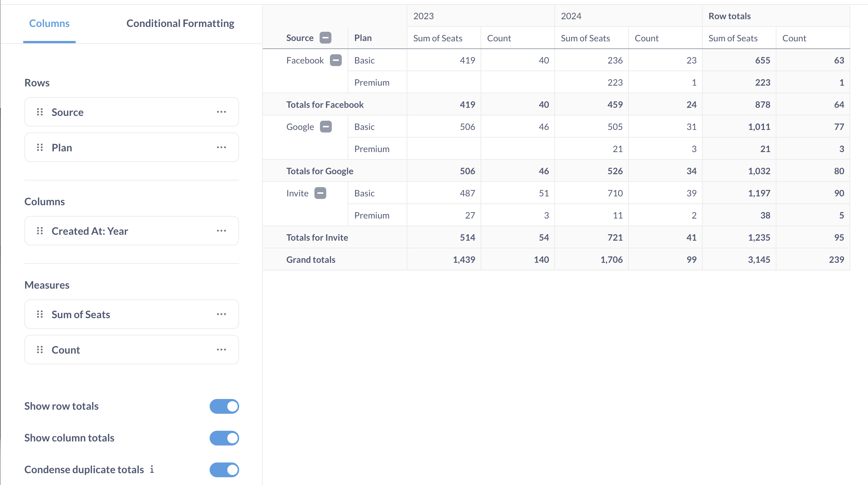This screenshot has height=485, width=868.
Task: Disable Condense duplicate totals
Action: 224,470
